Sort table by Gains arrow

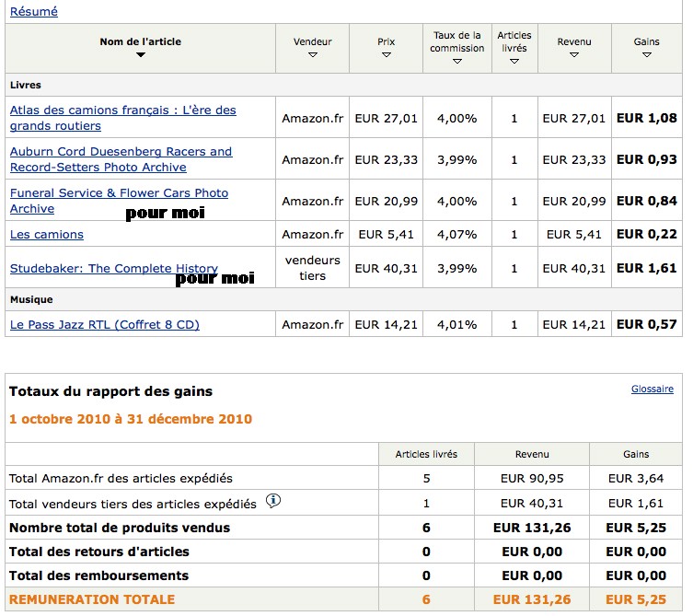point(647,55)
